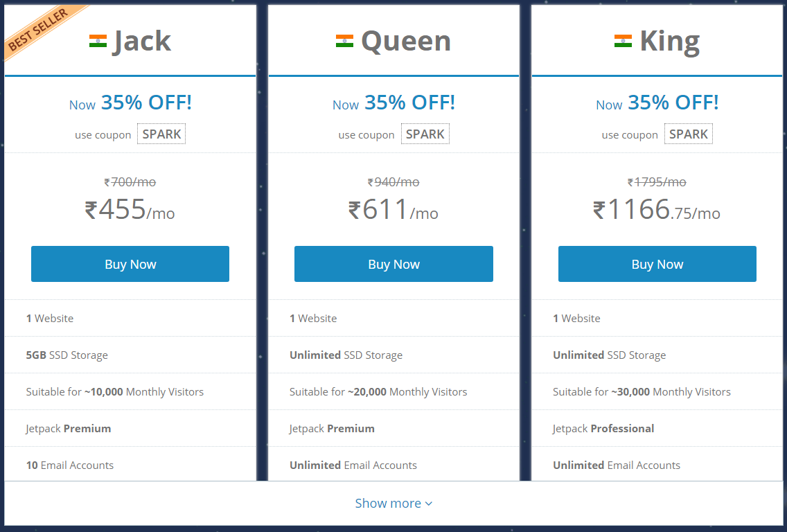Image resolution: width=787 pixels, height=532 pixels.
Task: Buy the King plan now
Action: click(x=657, y=264)
